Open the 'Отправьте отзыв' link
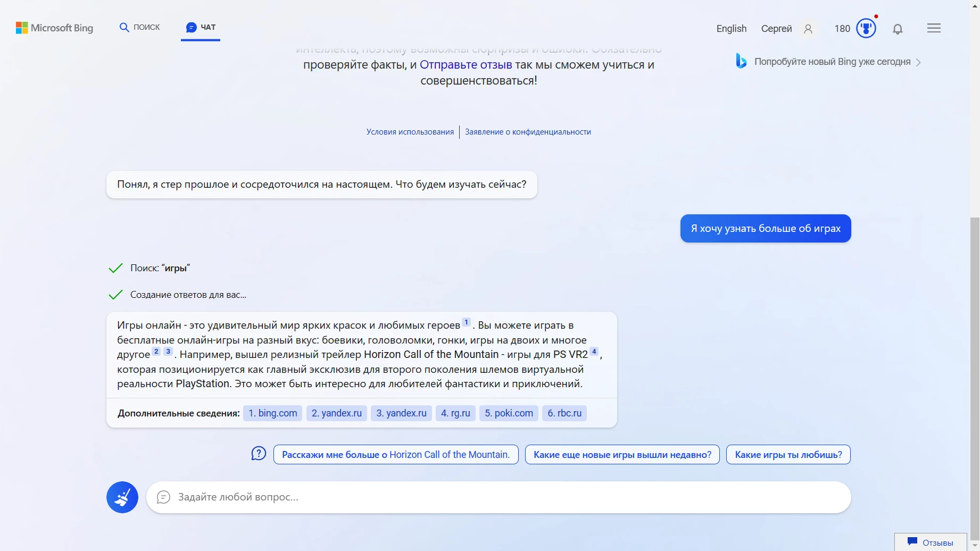This screenshot has width=980, height=551. 466,64
